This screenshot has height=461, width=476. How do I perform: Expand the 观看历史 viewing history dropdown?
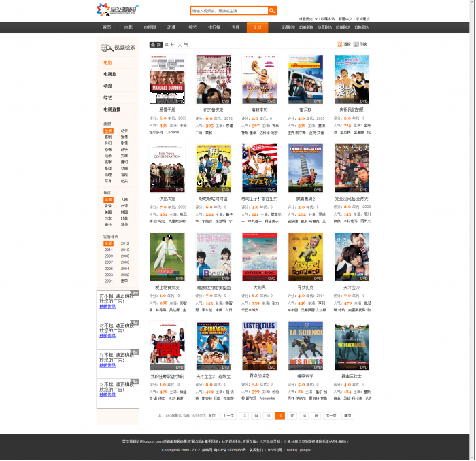tap(307, 19)
